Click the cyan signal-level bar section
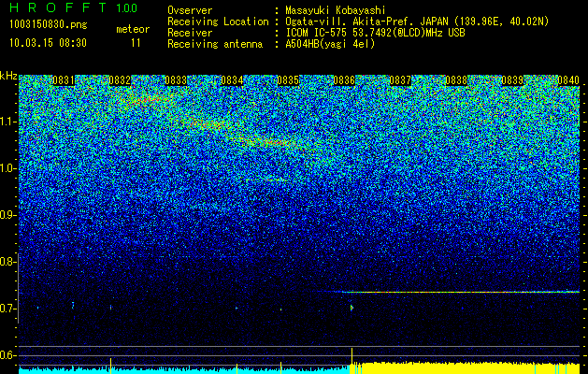The height and width of the screenshot is (374, 588). [184, 370]
